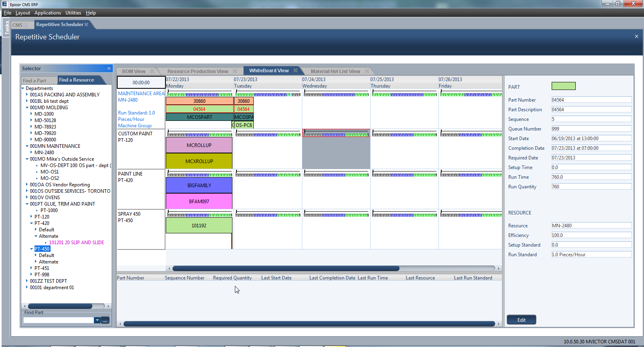Close the CMS tab
This screenshot has width=644, height=347.
pyautogui.click(x=26, y=25)
